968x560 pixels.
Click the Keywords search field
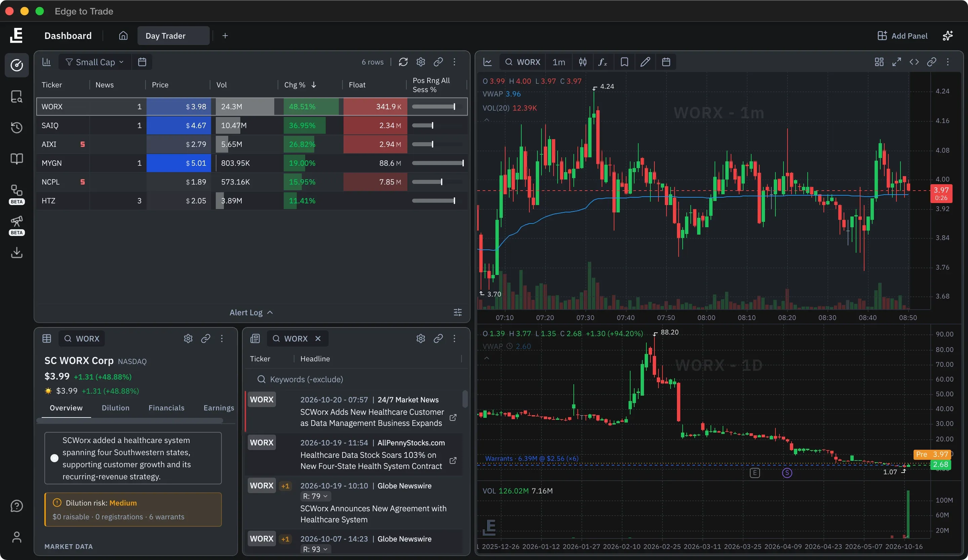[356, 379]
